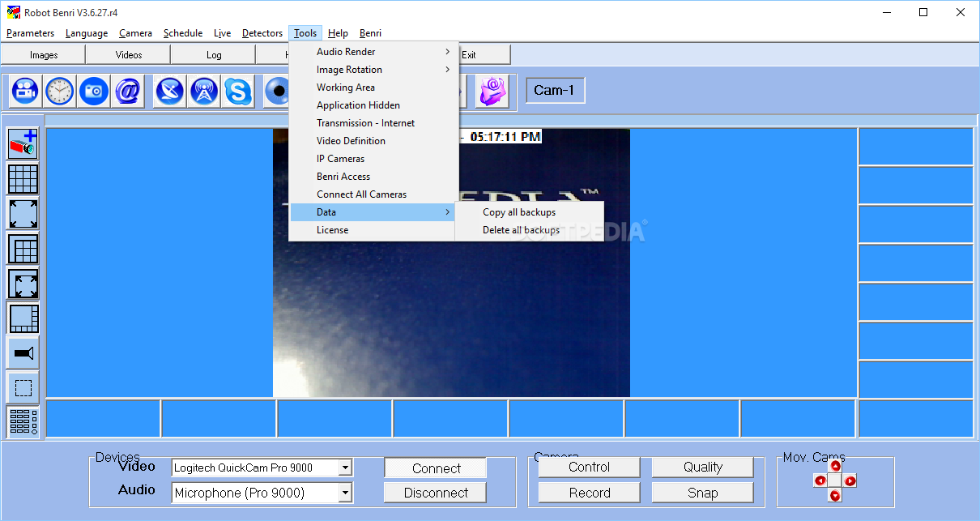Open the keypad grid icon in sidebar
Viewport: 980px width, 521px height.
click(x=23, y=422)
